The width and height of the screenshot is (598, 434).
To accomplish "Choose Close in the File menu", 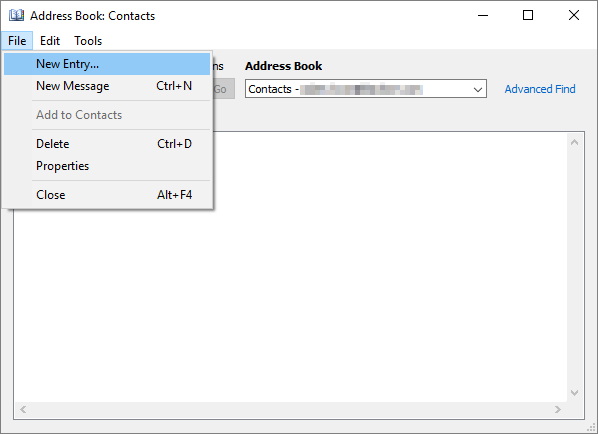I will (x=107, y=195).
